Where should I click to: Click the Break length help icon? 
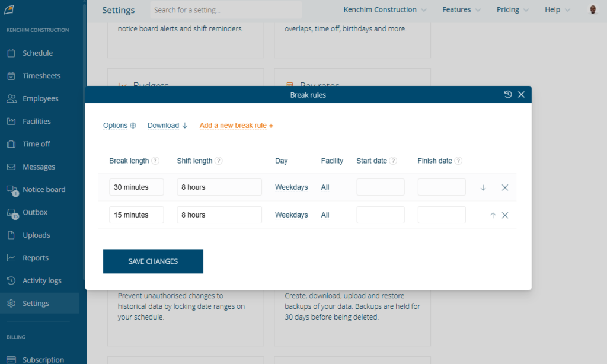click(155, 161)
